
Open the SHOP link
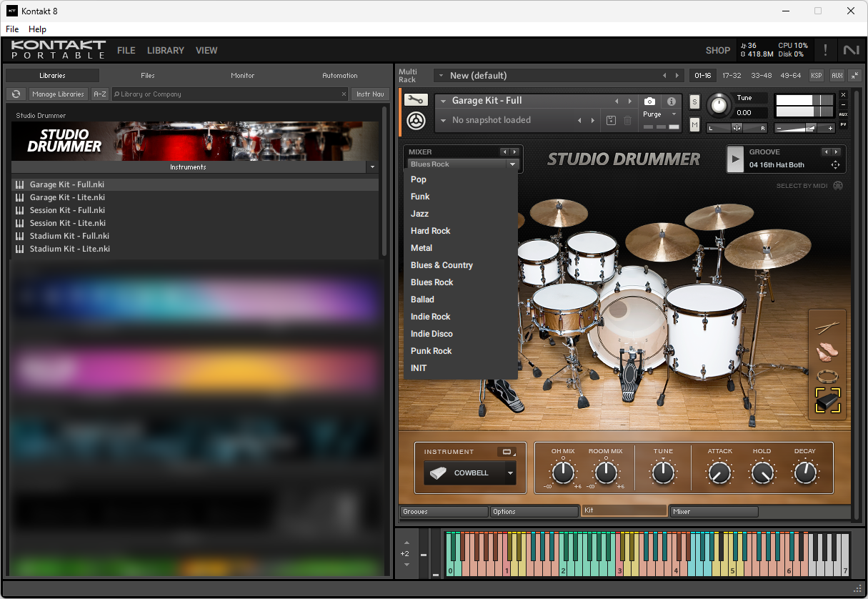point(718,51)
